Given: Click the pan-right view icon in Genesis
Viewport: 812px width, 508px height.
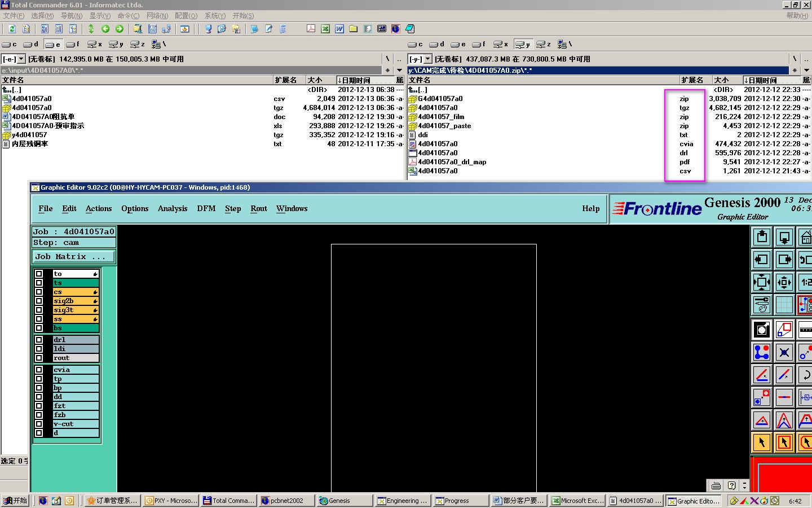Looking at the screenshot, I should click(x=784, y=260).
